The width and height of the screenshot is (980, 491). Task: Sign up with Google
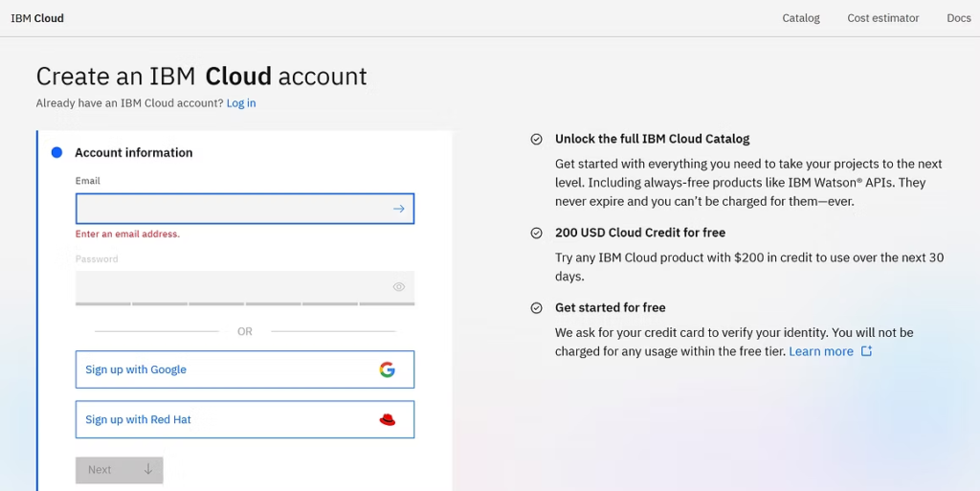[245, 369]
